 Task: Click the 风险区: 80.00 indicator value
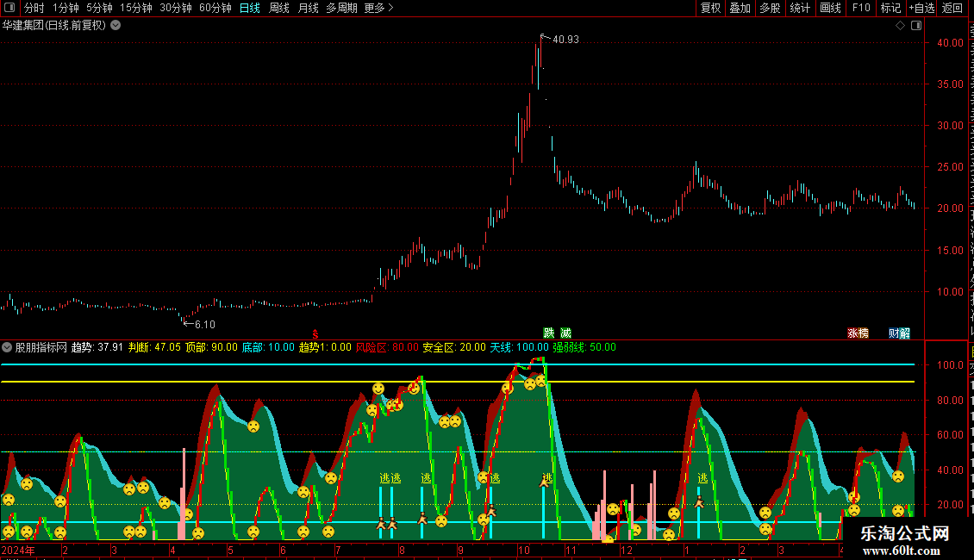[387, 347]
